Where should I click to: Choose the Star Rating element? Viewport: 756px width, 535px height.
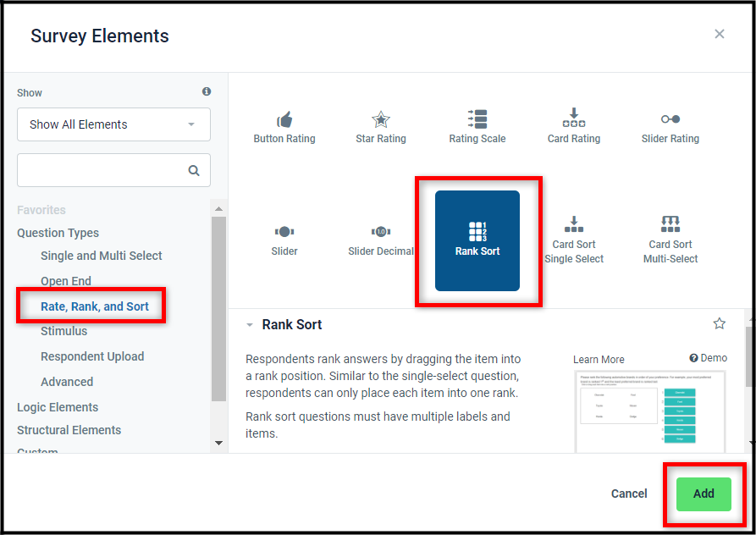click(x=381, y=128)
